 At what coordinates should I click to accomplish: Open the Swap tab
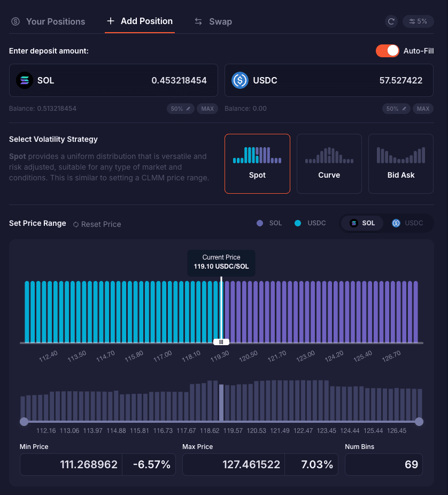point(213,21)
